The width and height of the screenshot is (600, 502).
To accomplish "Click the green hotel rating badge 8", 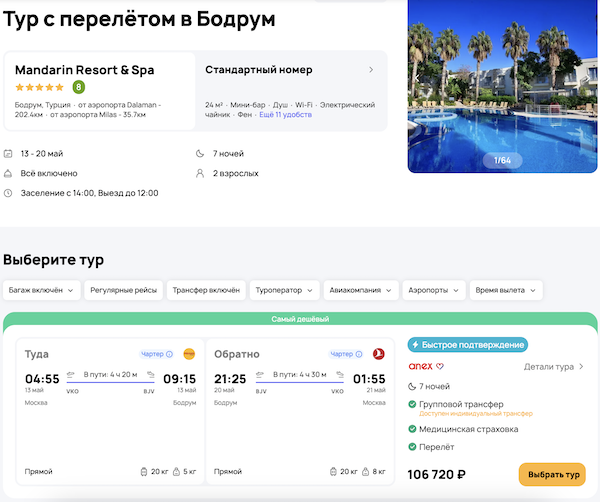I will click(79, 87).
